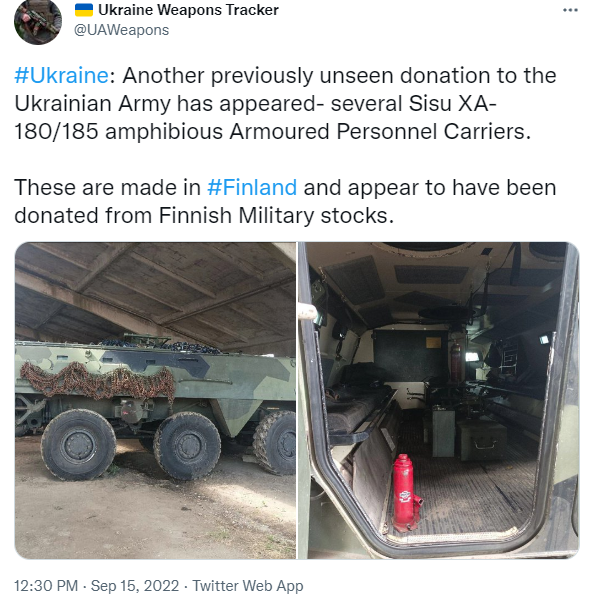Click the Ukraine flag emoji beside the name

[x=84, y=10]
